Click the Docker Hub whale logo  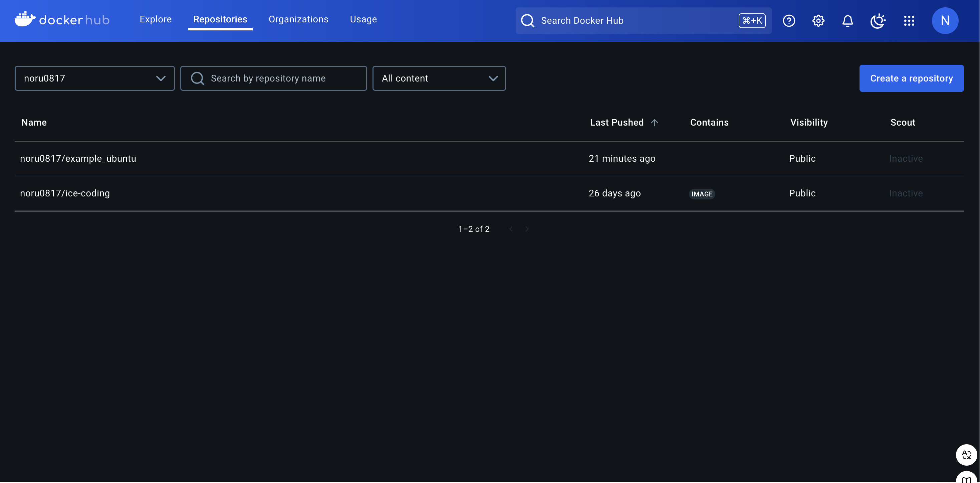[25, 19]
